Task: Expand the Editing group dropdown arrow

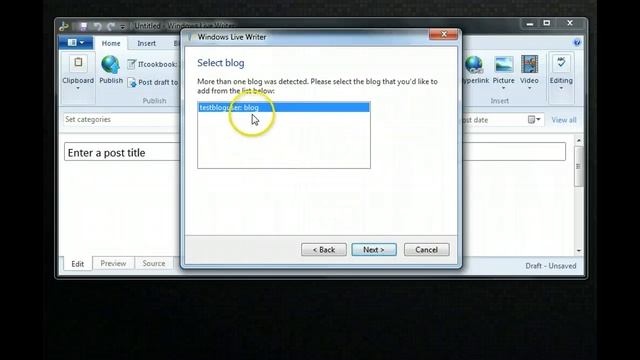Action: 561,88
